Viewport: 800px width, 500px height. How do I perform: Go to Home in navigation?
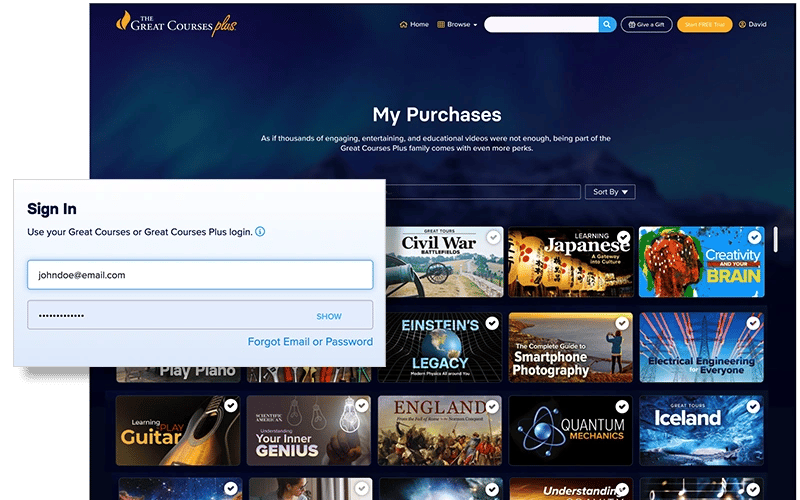(414, 24)
